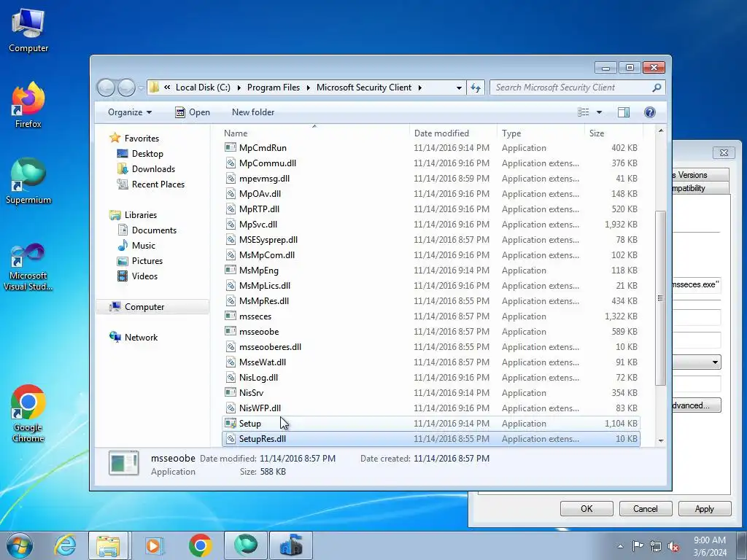Click the refresh button beside address bar
The width and height of the screenshot is (747, 560).
click(476, 87)
